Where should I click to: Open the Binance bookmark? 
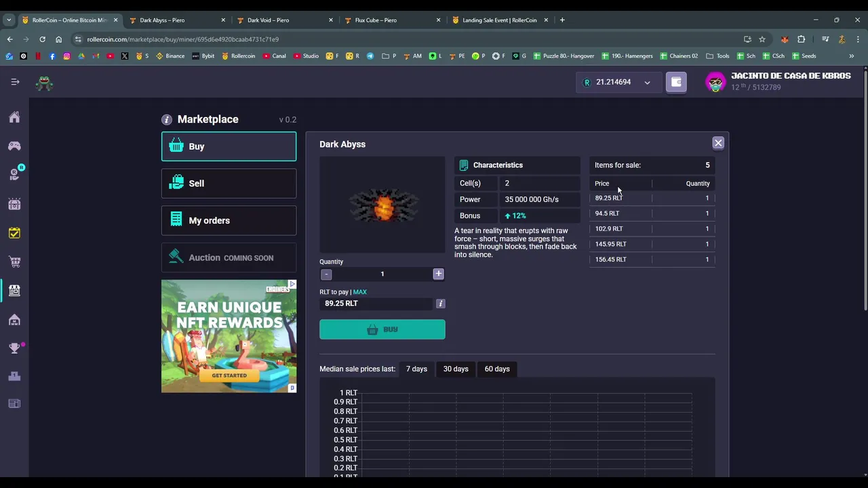[170, 56]
